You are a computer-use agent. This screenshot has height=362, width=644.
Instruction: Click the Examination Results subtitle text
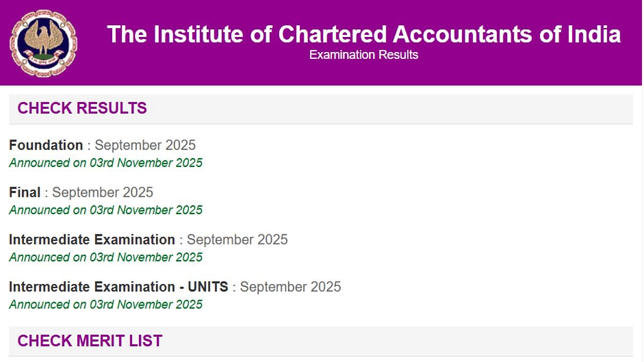click(363, 54)
